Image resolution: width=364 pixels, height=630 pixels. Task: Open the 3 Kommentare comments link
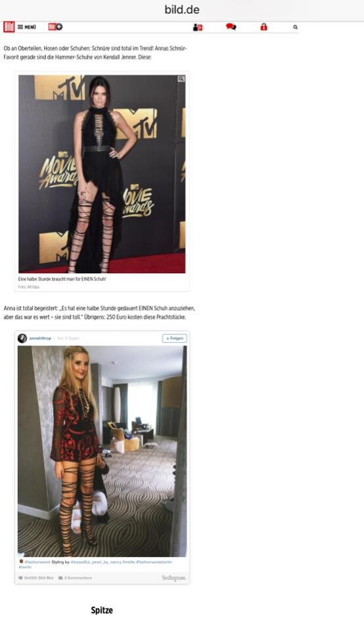tap(75, 577)
